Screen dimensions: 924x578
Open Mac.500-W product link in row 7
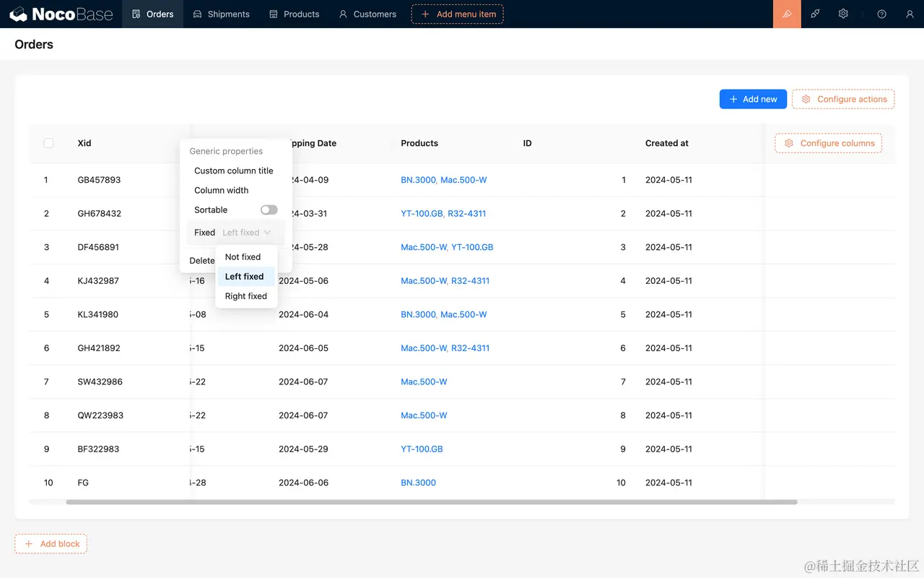[424, 381]
